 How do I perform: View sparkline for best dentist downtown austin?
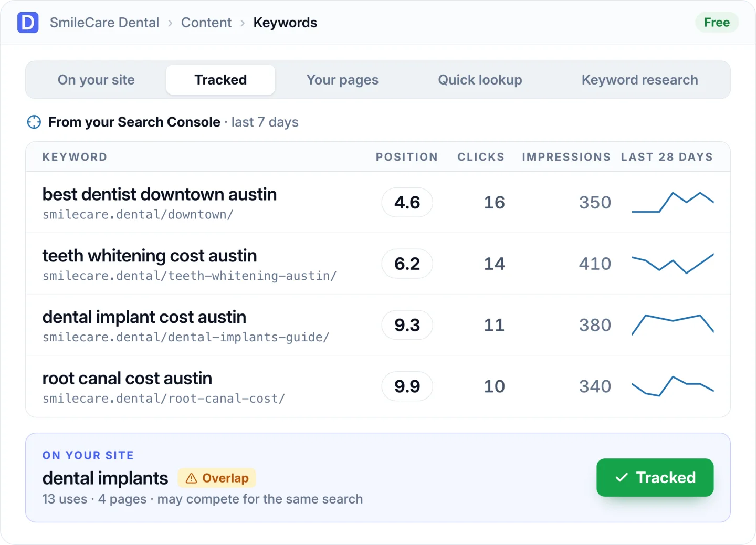point(673,202)
